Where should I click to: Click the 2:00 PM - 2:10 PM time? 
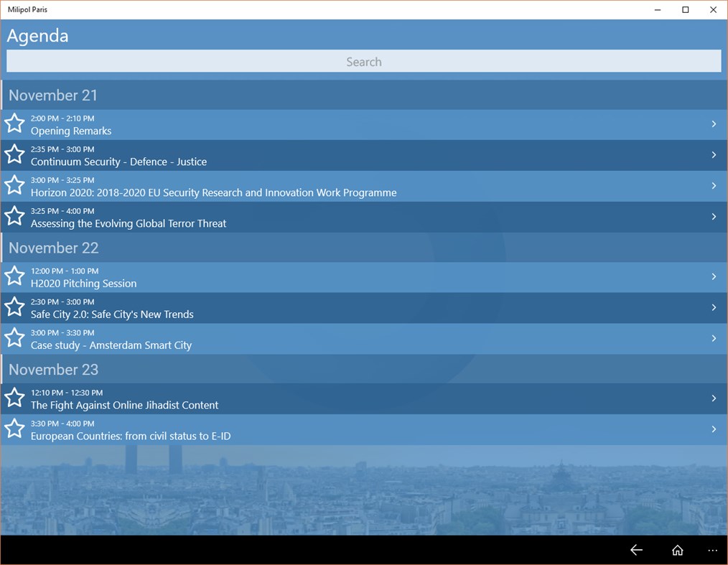tap(62, 118)
